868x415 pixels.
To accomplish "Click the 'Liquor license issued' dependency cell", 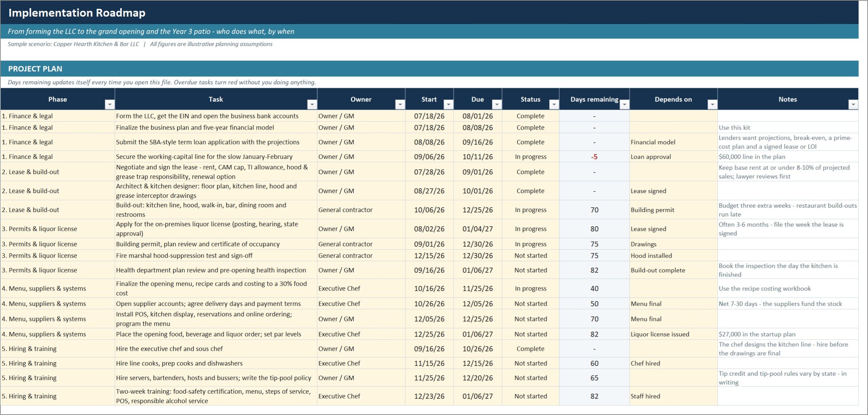I will pyautogui.click(x=673, y=334).
